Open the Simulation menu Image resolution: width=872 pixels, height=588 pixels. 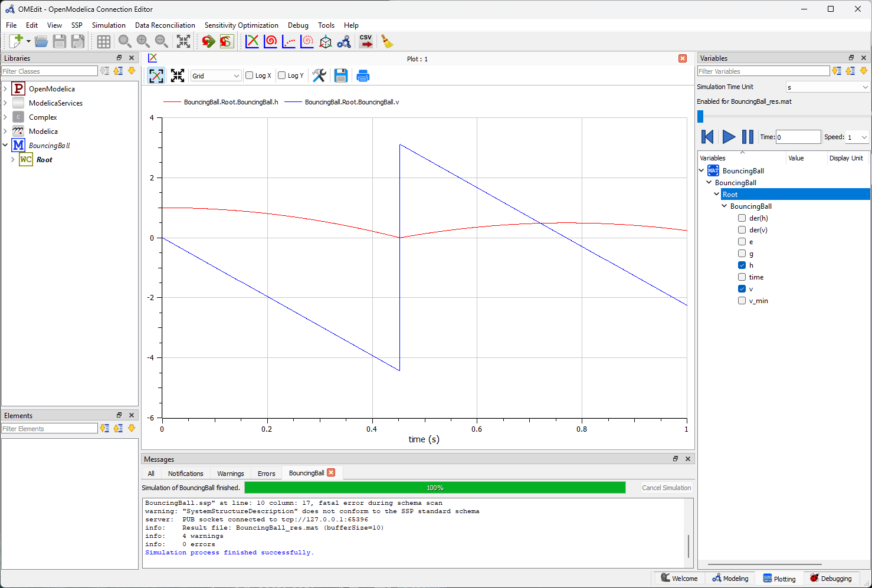pos(109,25)
